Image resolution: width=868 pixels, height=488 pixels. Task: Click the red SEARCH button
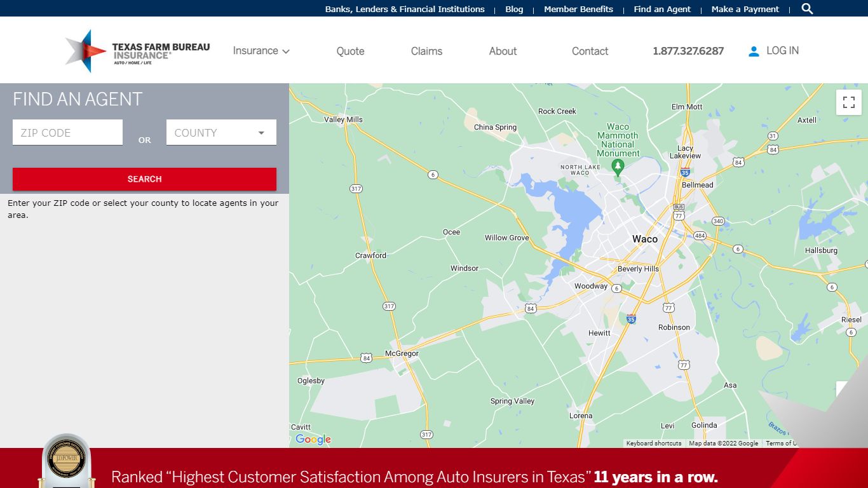pos(144,179)
